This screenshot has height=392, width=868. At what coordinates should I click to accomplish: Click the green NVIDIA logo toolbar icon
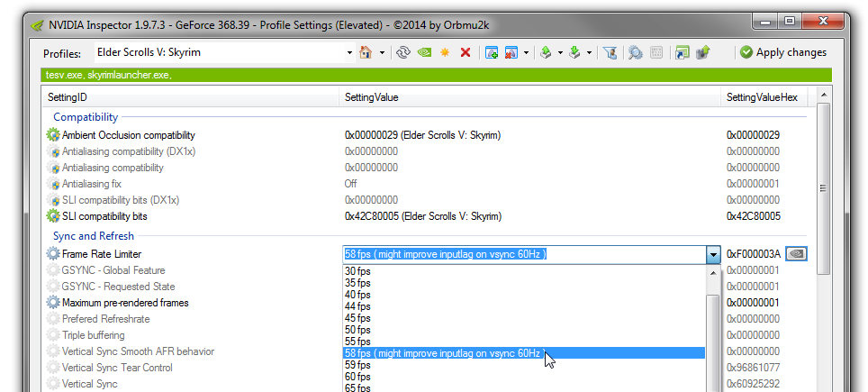(424, 52)
